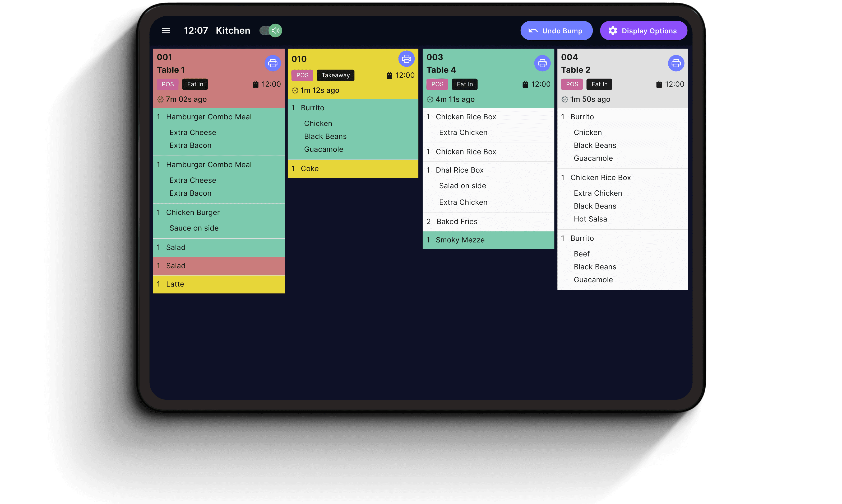842x504 pixels.
Task: Print order 010 takeaway ticket
Action: tap(406, 59)
